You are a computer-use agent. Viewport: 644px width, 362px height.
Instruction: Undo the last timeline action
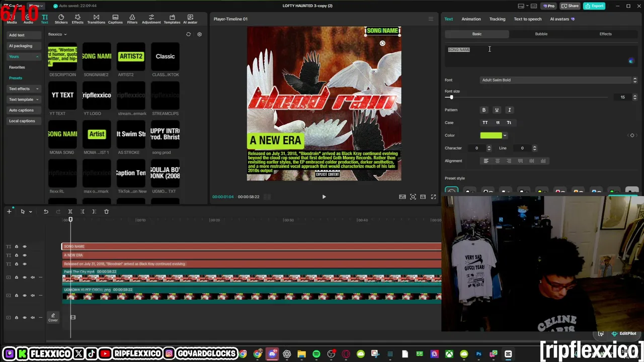pyautogui.click(x=46, y=212)
